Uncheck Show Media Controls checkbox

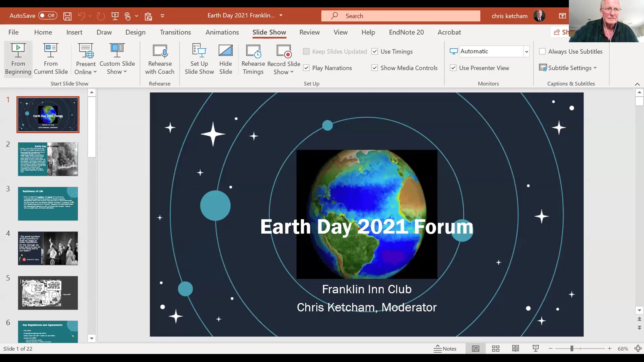click(375, 68)
